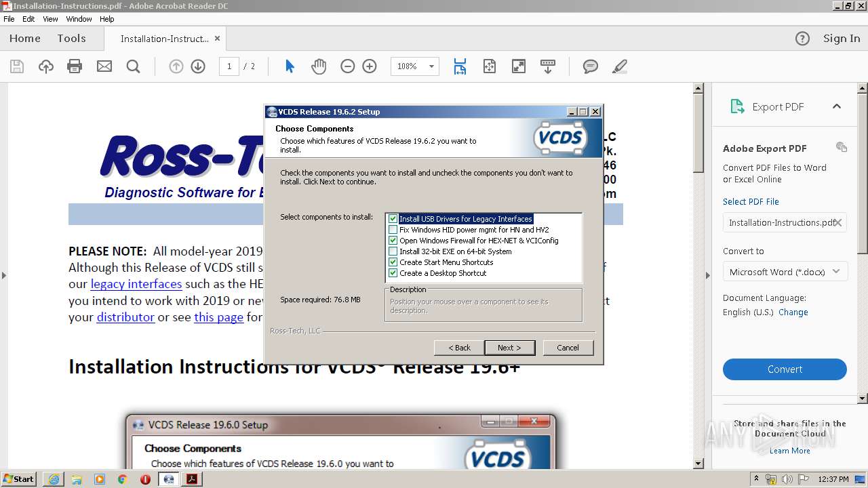Image resolution: width=868 pixels, height=488 pixels.
Task: Follow the legacy interfaces link
Action: (136, 284)
